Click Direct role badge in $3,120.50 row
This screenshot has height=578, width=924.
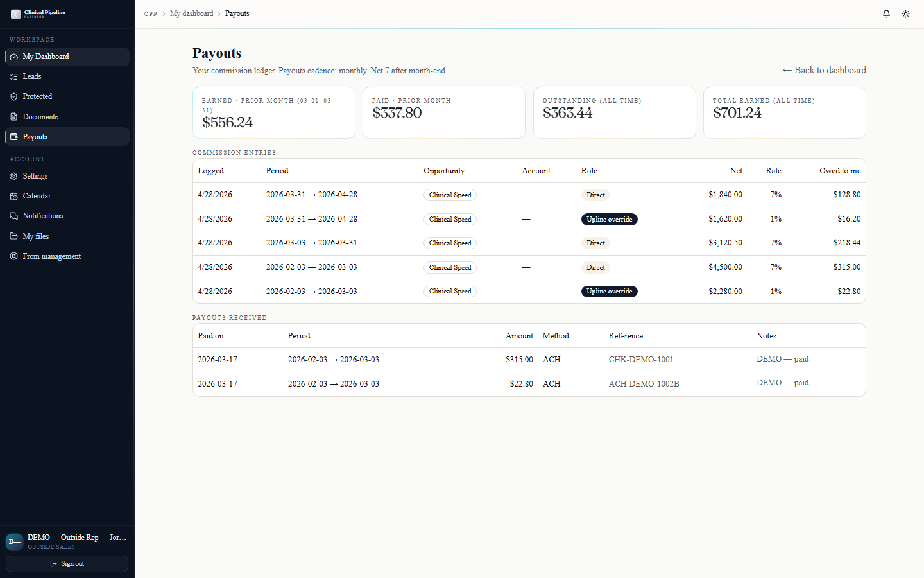pos(595,243)
